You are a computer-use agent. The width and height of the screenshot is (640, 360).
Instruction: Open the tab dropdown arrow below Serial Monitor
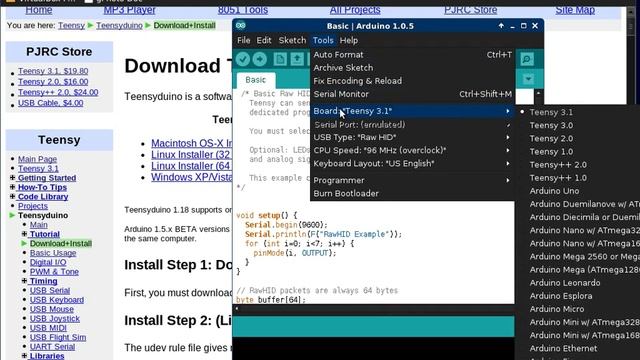pos(528,79)
